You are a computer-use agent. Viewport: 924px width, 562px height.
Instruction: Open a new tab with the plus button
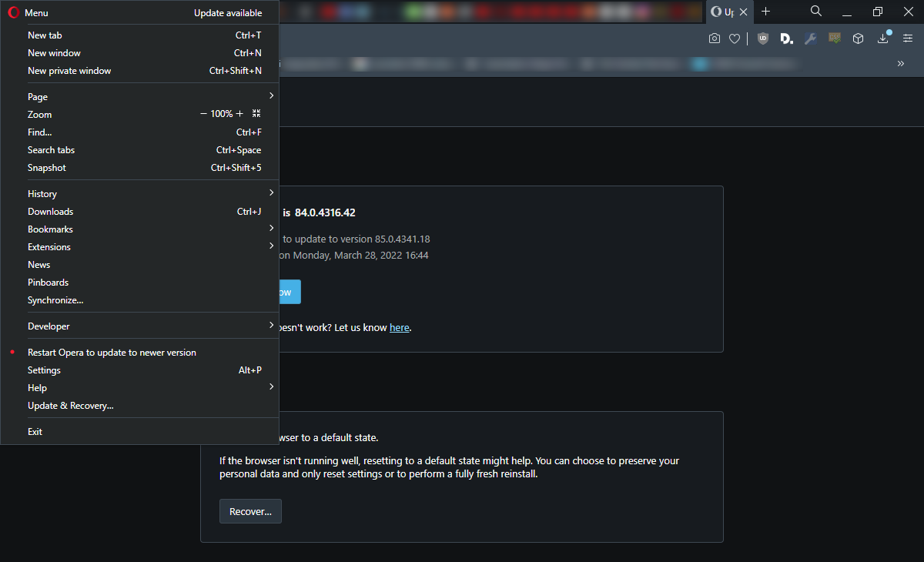(765, 12)
